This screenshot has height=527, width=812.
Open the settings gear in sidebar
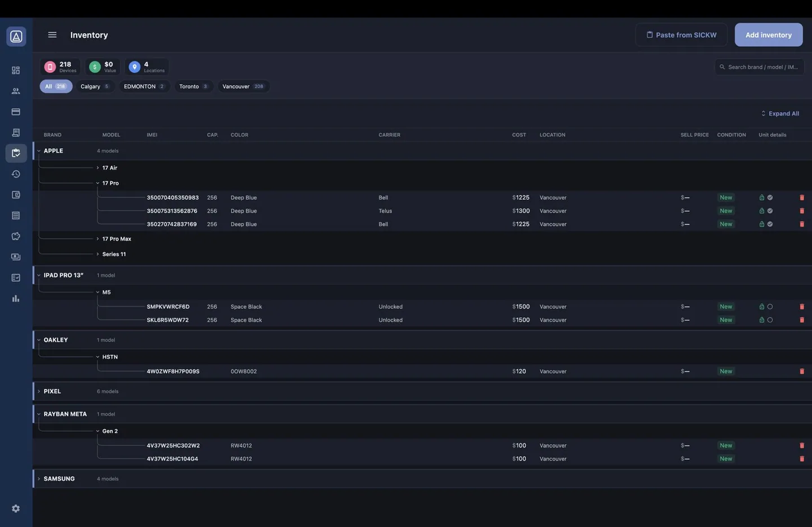click(x=16, y=508)
